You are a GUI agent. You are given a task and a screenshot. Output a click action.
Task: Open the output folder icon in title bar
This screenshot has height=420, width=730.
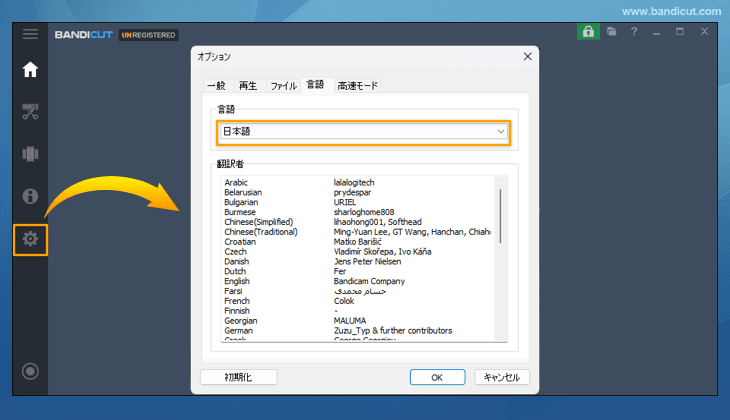(612, 32)
